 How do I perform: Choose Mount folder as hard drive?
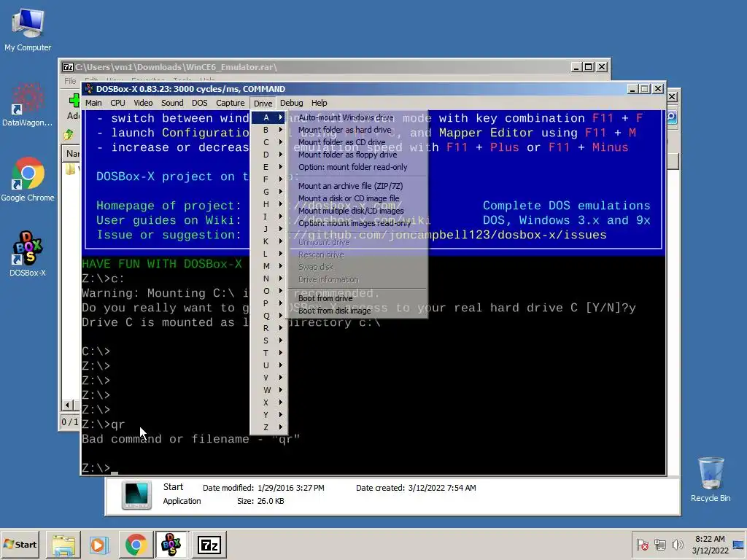357,130
